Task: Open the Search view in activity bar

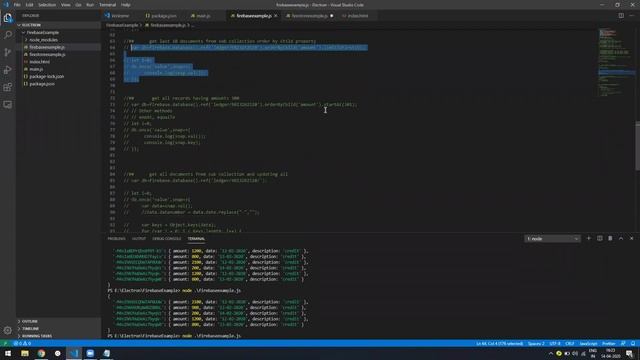Action: (8, 35)
